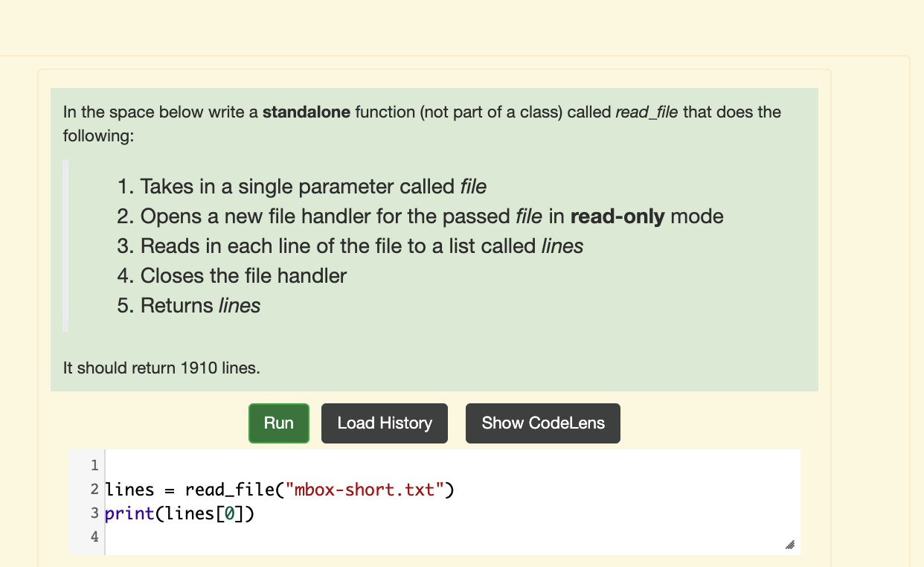Image resolution: width=924 pixels, height=567 pixels.
Task: Click empty line 4 of the editor
Action: [x=223, y=536]
